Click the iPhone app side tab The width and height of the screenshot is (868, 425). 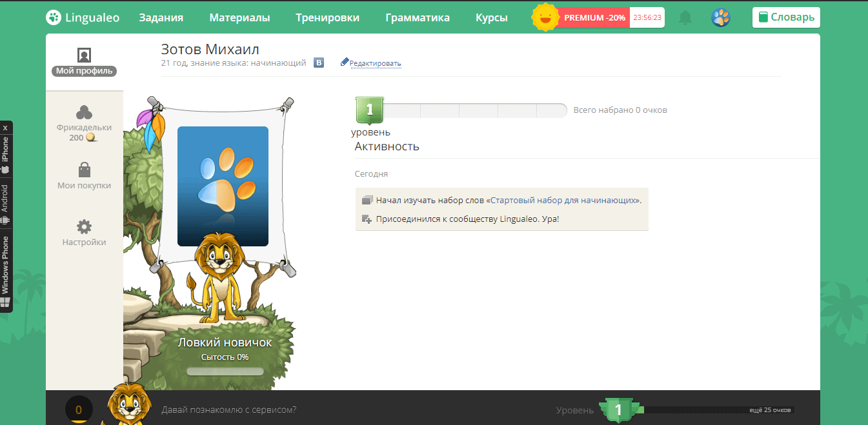tap(5, 155)
